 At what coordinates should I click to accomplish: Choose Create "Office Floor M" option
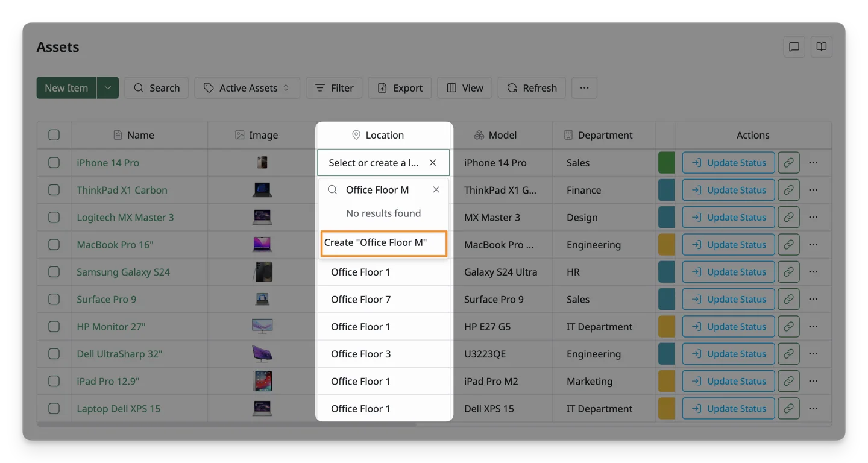(384, 243)
